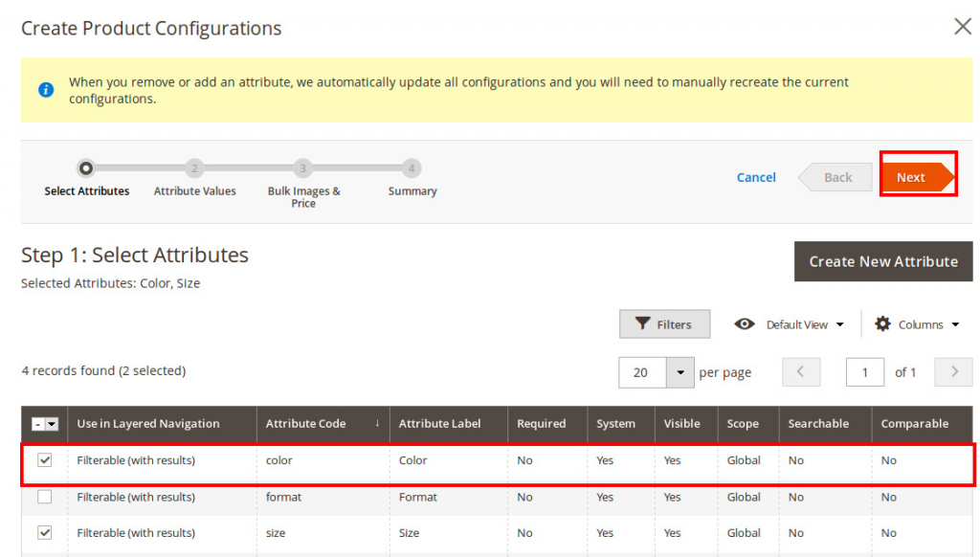The height and width of the screenshot is (557, 980).
Task: Click the funnel Filters button
Action: pyautogui.click(x=664, y=324)
